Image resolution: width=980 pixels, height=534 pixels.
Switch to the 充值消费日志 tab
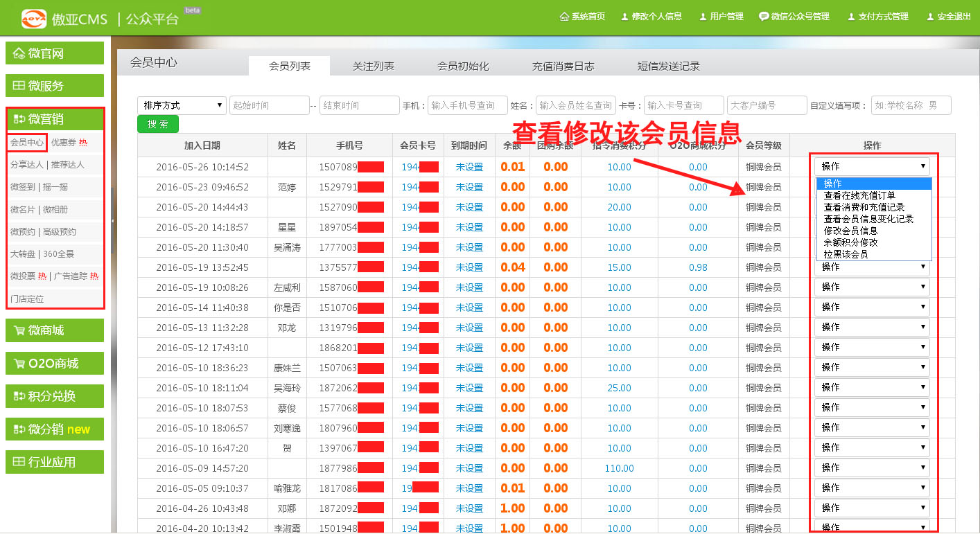pyautogui.click(x=563, y=66)
